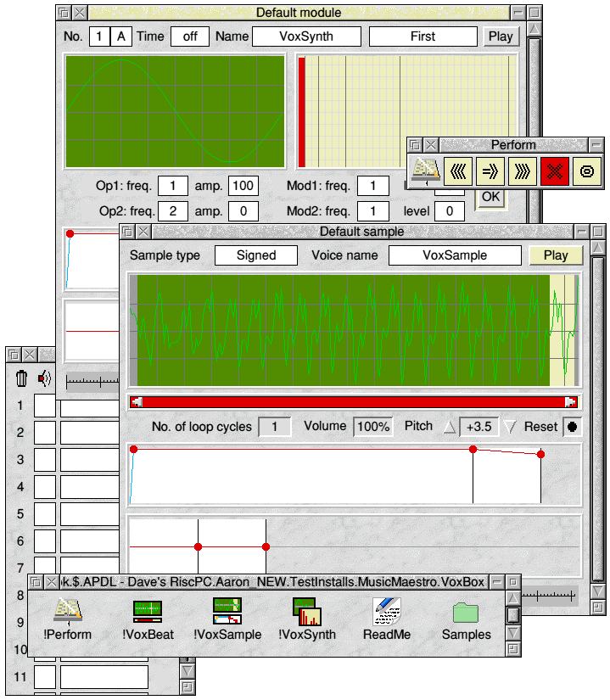Click the first red envelope point in Default sample
The height and width of the screenshot is (700, 610).
pos(133,450)
